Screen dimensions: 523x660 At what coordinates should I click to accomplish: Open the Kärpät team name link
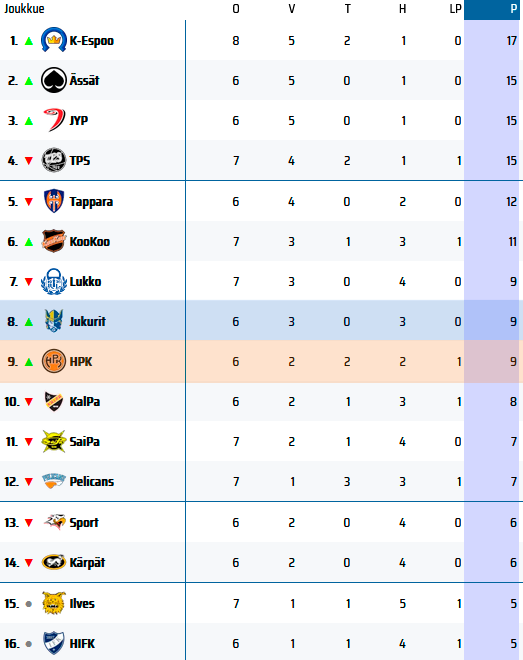pyautogui.click(x=87, y=562)
